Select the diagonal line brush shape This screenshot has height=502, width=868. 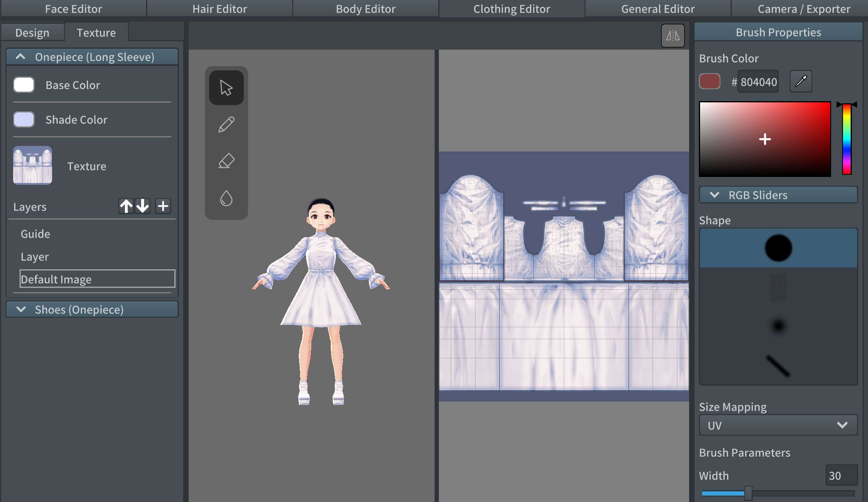[x=778, y=366]
